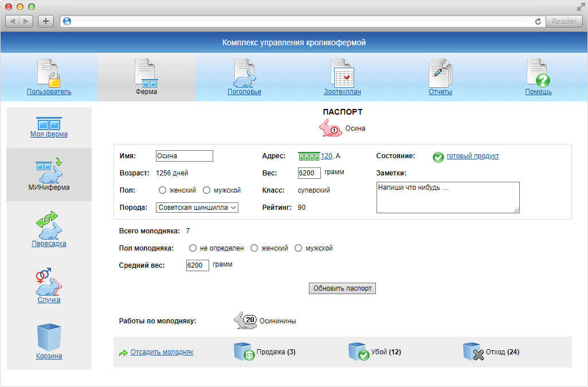
Task: Open the Пользователь menu link
Action: coord(49,92)
